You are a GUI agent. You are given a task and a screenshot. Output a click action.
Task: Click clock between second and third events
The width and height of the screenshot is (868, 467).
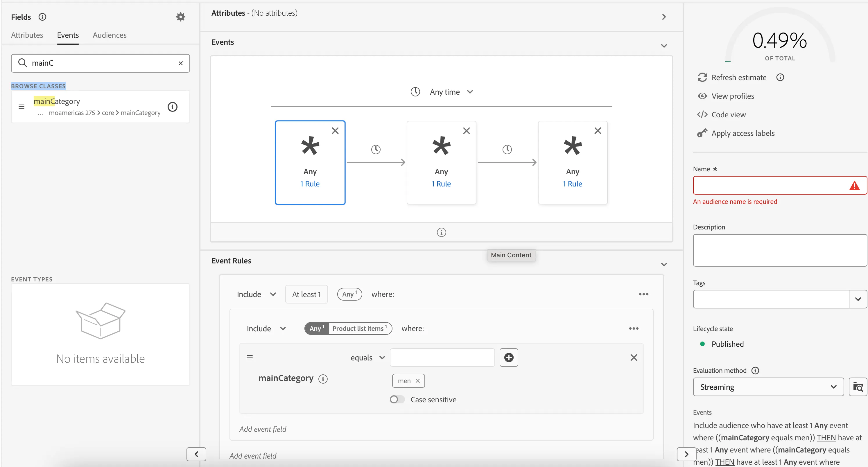(x=507, y=149)
